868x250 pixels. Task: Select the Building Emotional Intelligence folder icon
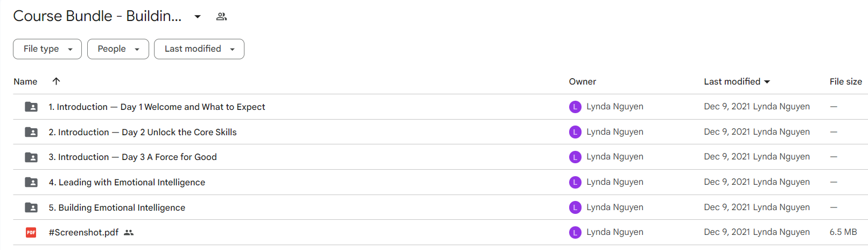point(31,207)
